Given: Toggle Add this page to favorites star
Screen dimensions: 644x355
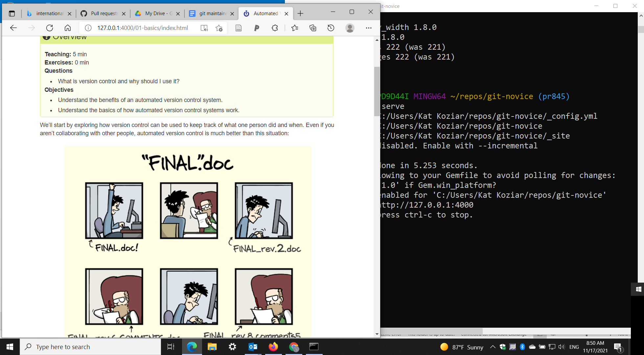Looking at the screenshot, I should tap(219, 28).
